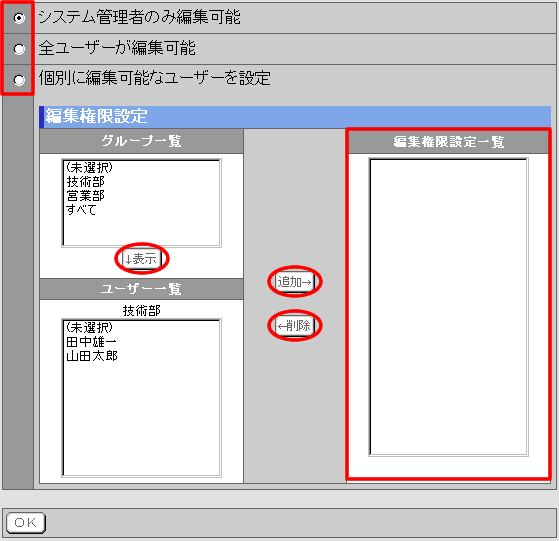Choose 個別に編集可能なユーザーを設定 radio button
Viewport: 559px width, 541px height.
tap(19, 80)
